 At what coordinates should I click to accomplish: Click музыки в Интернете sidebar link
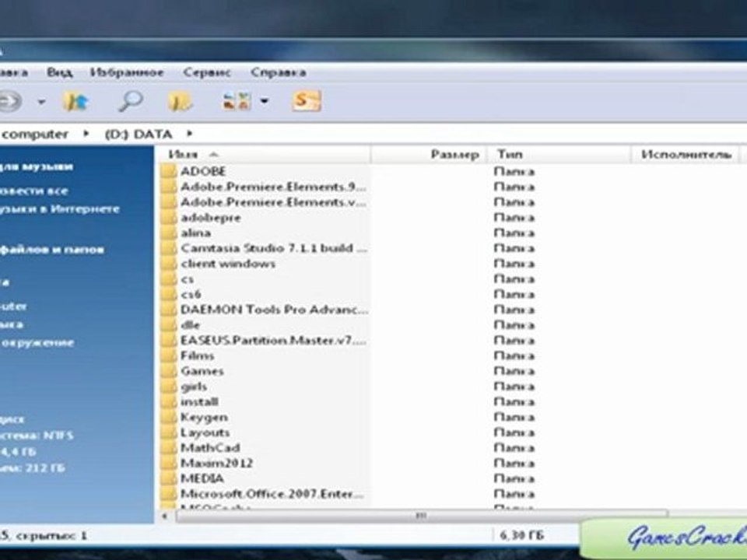60,209
